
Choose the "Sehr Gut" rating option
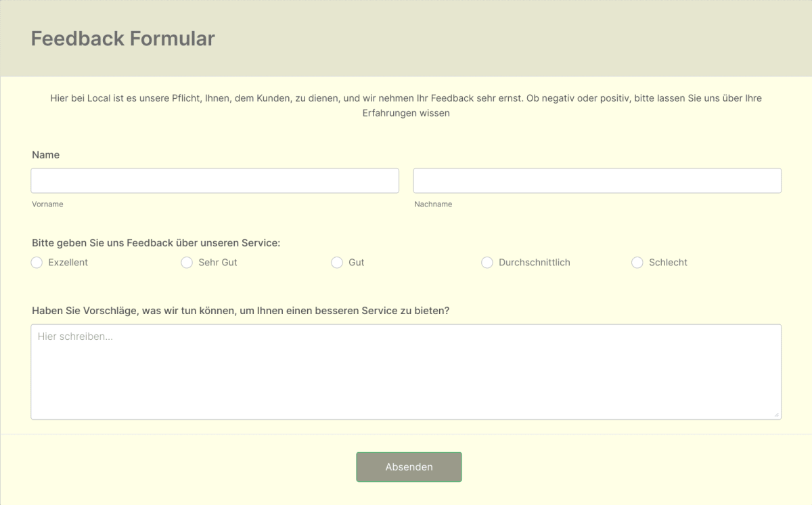pos(187,262)
